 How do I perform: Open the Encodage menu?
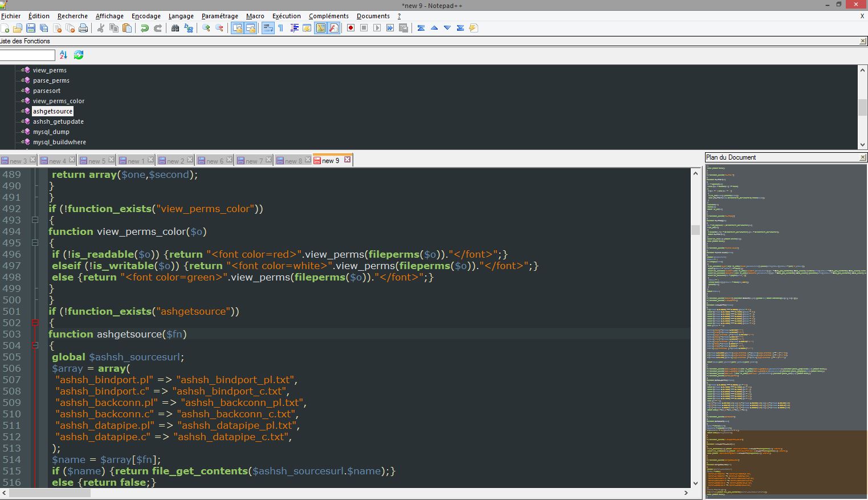pos(146,16)
